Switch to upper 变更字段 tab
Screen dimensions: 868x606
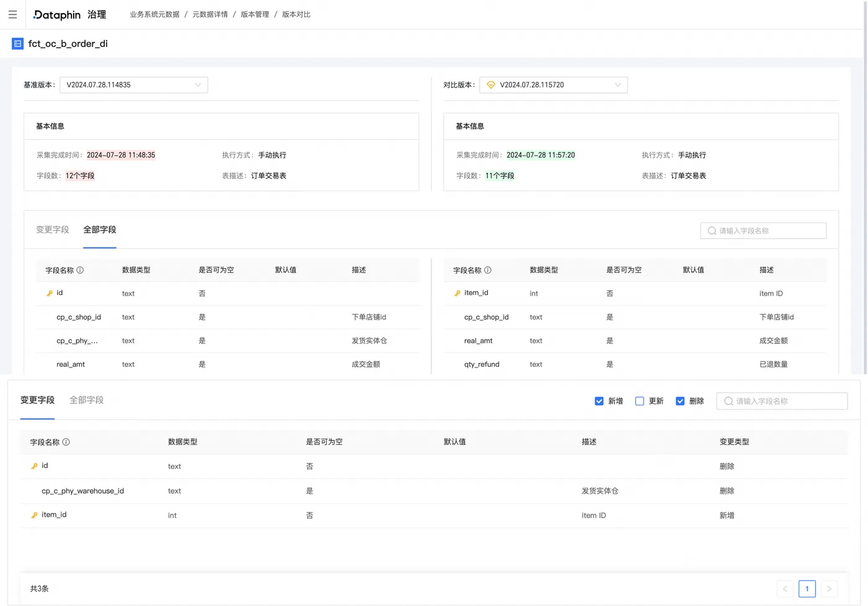coord(52,230)
